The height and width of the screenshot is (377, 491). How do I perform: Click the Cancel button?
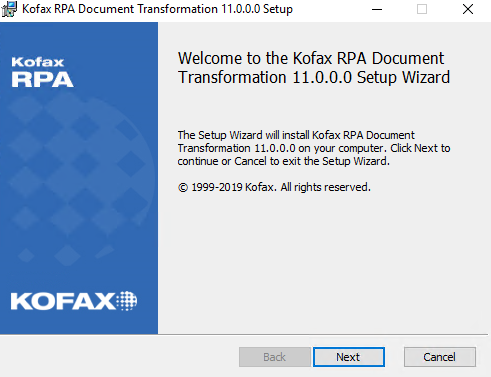(x=440, y=357)
